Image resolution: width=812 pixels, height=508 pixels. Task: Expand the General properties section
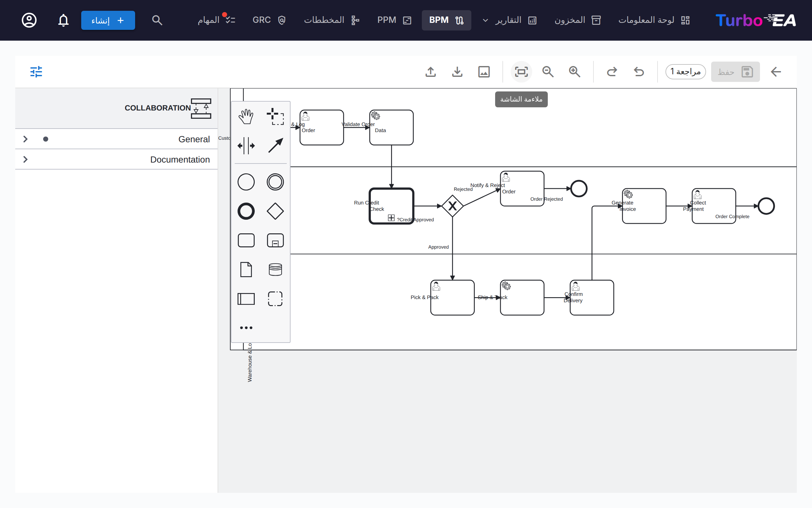[116, 139]
